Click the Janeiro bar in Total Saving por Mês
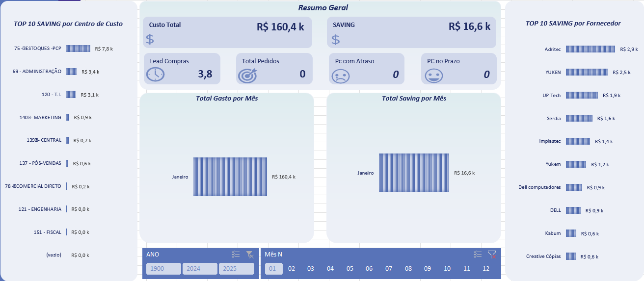Screen dimensions: 644x281 pyautogui.click(x=414, y=173)
